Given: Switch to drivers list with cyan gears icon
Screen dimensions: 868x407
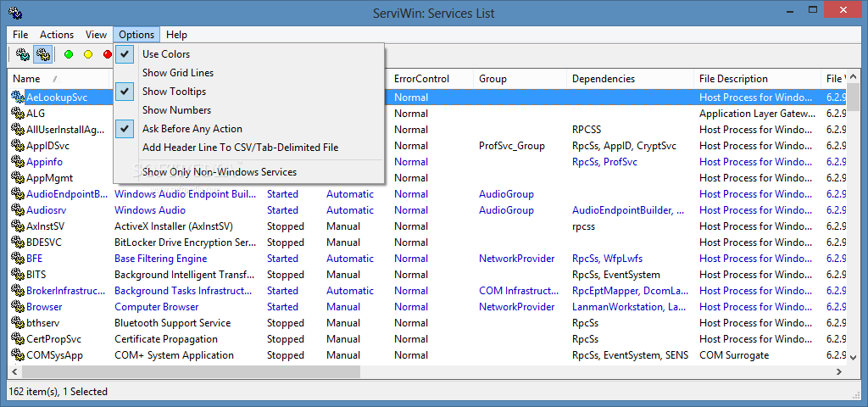Looking at the screenshot, I should pyautogui.click(x=23, y=54).
